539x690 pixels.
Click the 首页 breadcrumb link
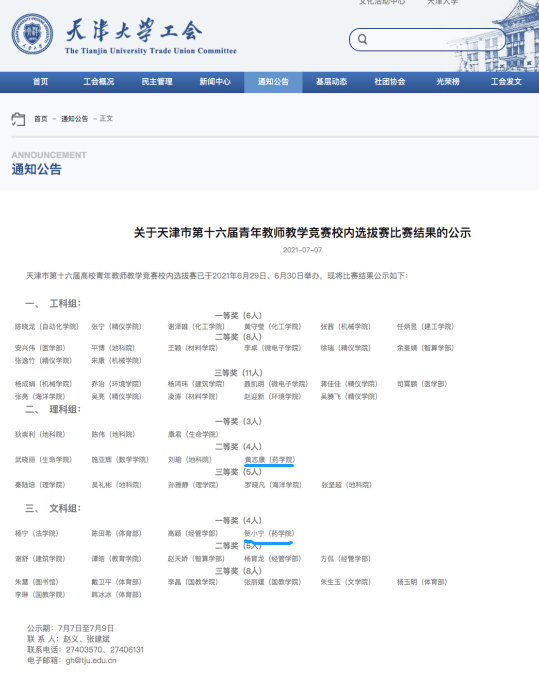pyautogui.click(x=41, y=119)
